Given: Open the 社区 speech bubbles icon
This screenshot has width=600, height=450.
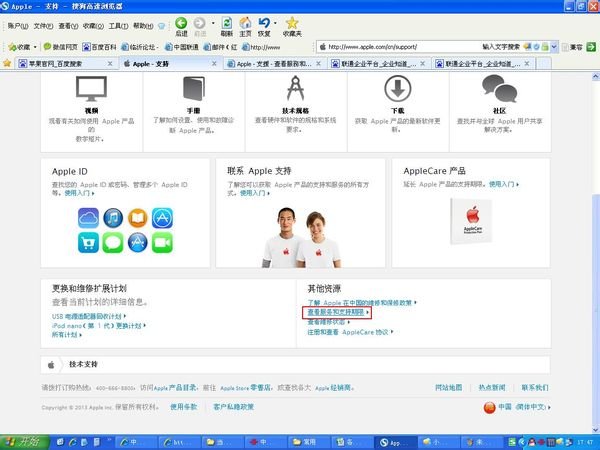Looking at the screenshot, I should (x=499, y=88).
